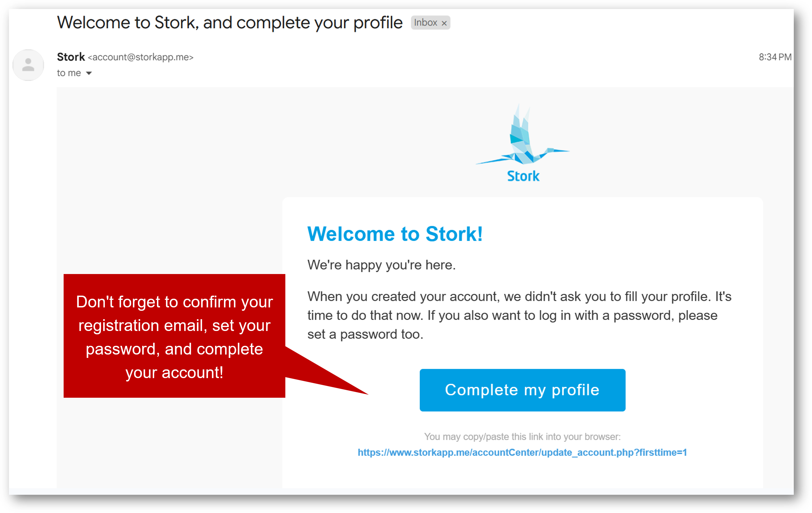Screen dimensions: 812x513
Task: Click the "We're happy you're here." line
Action: (x=381, y=265)
